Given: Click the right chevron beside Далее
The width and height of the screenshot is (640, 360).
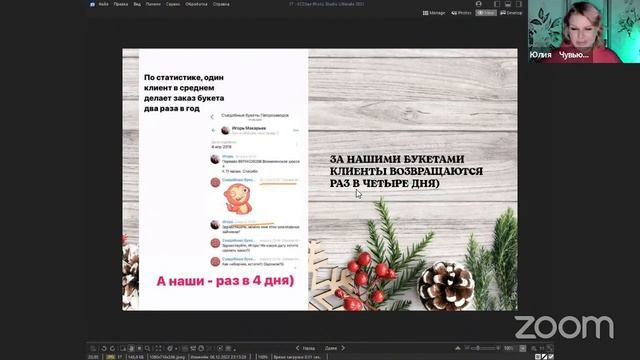Looking at the screenshot, I should coord(343,348).
